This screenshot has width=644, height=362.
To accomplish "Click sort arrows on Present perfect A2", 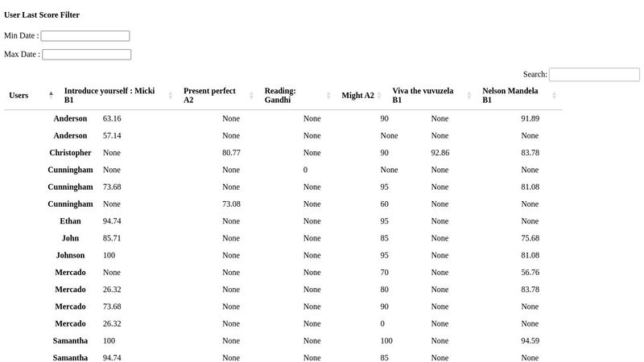I will click(251, 95).
